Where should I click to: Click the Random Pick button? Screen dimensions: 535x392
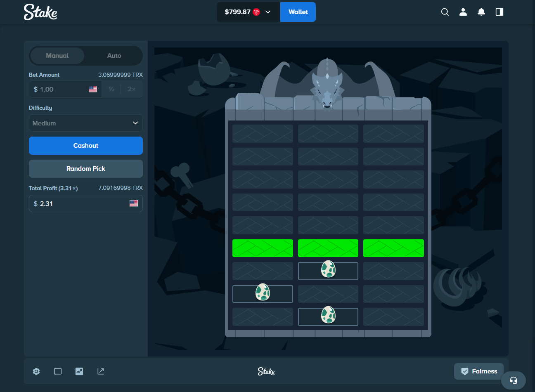[86, 169]
